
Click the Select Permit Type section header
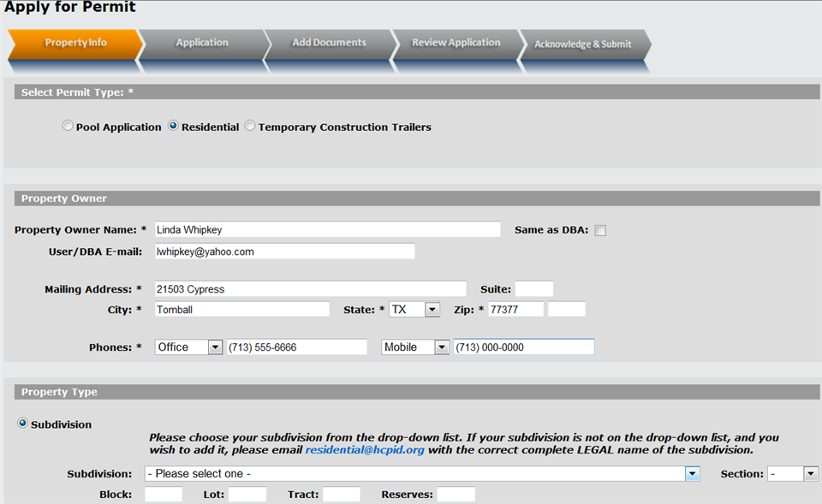tap(417, 92)
